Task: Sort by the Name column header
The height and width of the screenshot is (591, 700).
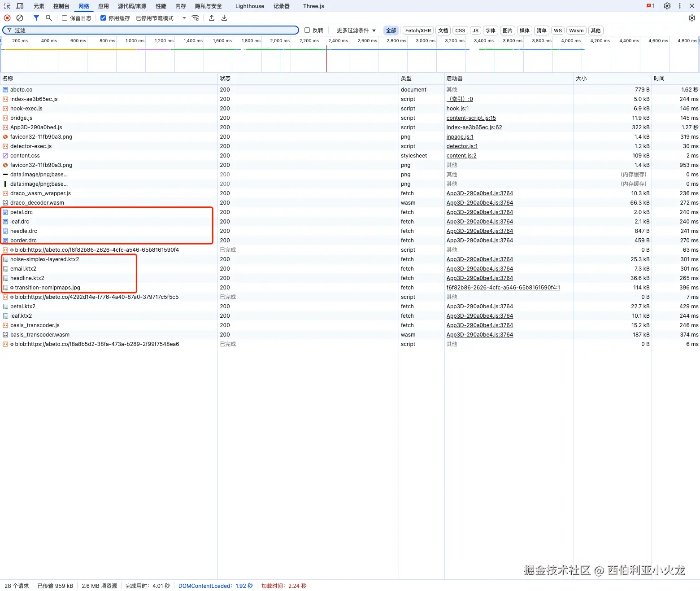Action: click(109, 79)
